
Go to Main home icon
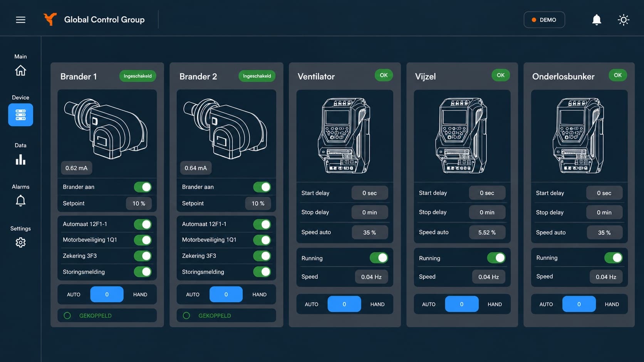point(20,70)
